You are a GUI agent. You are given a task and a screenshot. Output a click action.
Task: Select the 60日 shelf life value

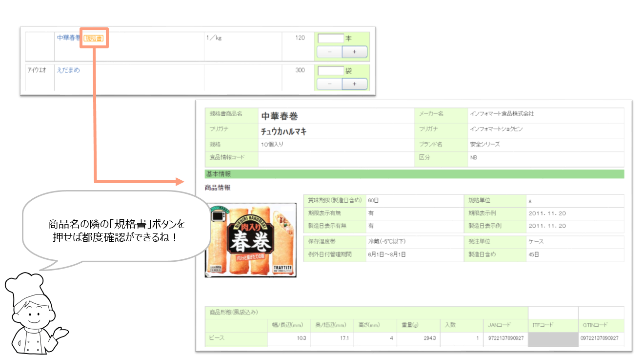373,200
